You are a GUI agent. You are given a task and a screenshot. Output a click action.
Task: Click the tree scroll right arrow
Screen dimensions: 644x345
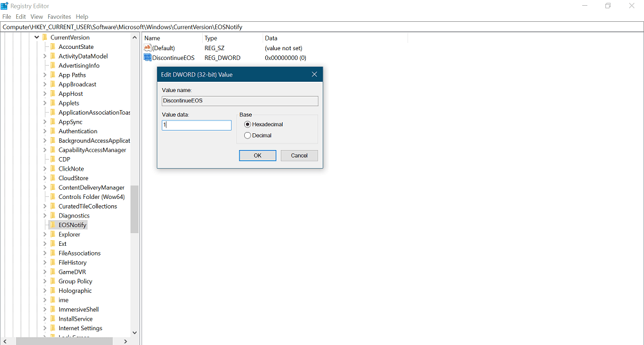coord(126,341)
